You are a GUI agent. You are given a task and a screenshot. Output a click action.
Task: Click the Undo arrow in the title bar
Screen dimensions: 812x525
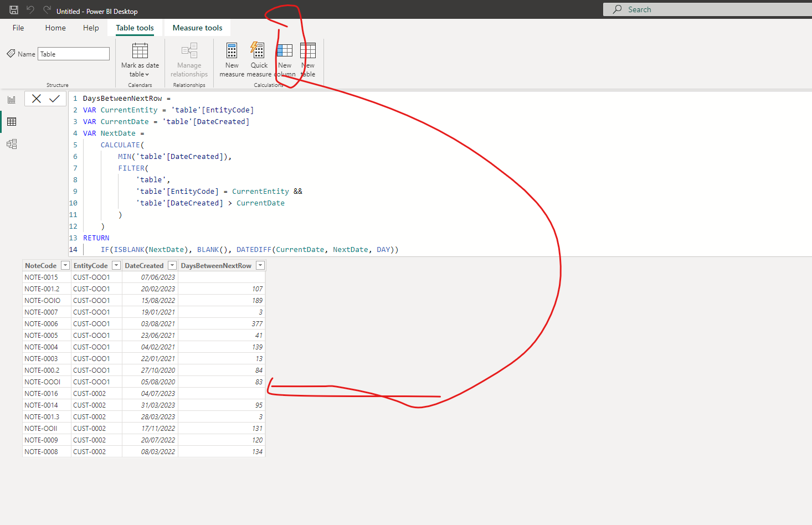(30, 10)
